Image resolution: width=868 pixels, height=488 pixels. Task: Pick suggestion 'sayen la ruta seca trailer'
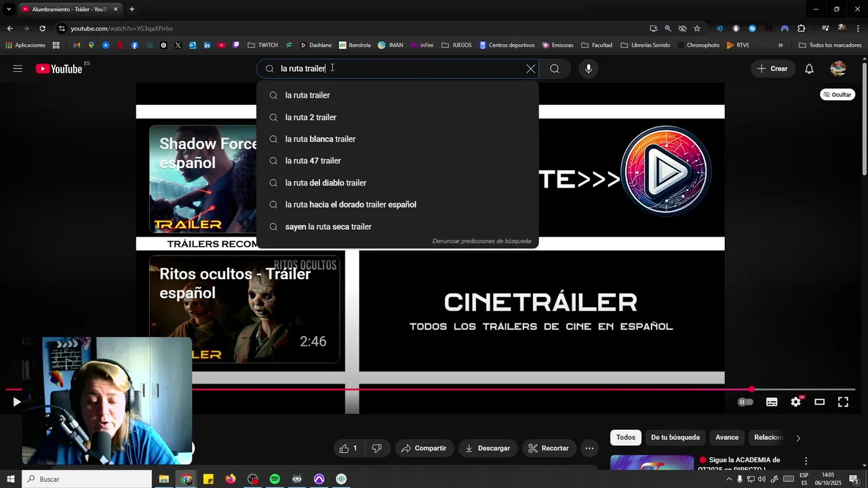(397, 226)
